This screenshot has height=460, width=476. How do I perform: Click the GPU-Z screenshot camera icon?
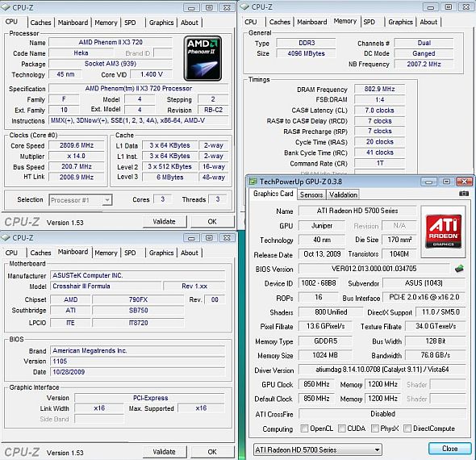click(463, 194)
